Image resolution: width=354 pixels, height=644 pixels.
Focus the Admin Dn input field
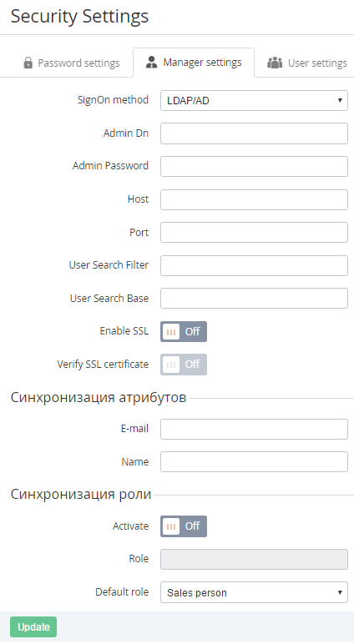(254, 133)
